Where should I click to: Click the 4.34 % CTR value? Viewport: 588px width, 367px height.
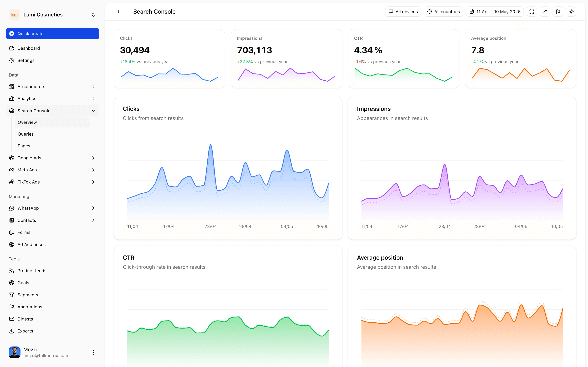[368, 50]
